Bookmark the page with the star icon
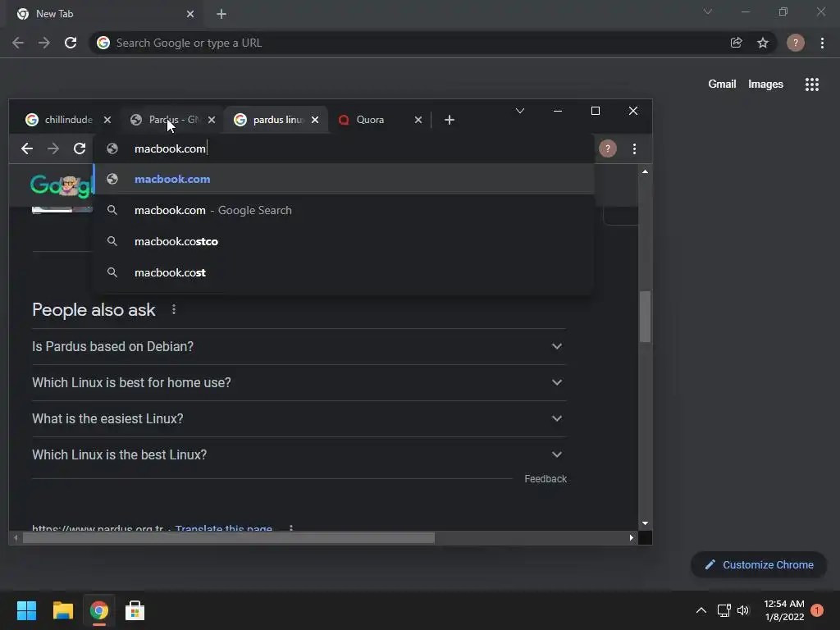The height and width of the screenshot is (630, 840). (763, 43)
